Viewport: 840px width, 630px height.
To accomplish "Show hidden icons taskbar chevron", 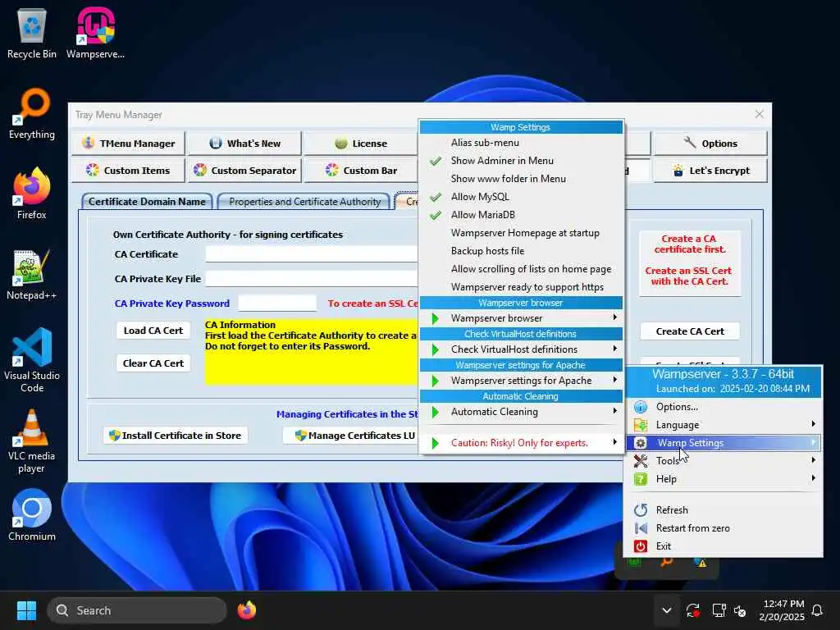I will pos(667,610).
